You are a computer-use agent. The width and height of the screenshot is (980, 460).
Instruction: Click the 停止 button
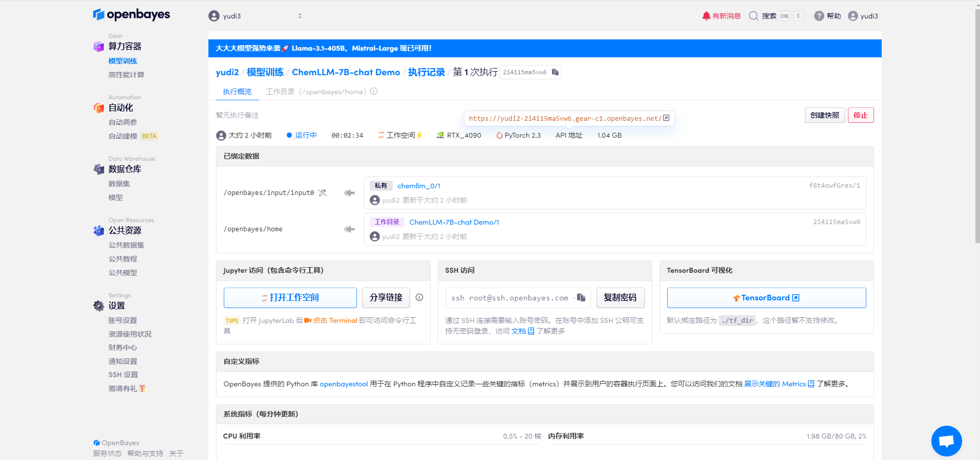860,115
